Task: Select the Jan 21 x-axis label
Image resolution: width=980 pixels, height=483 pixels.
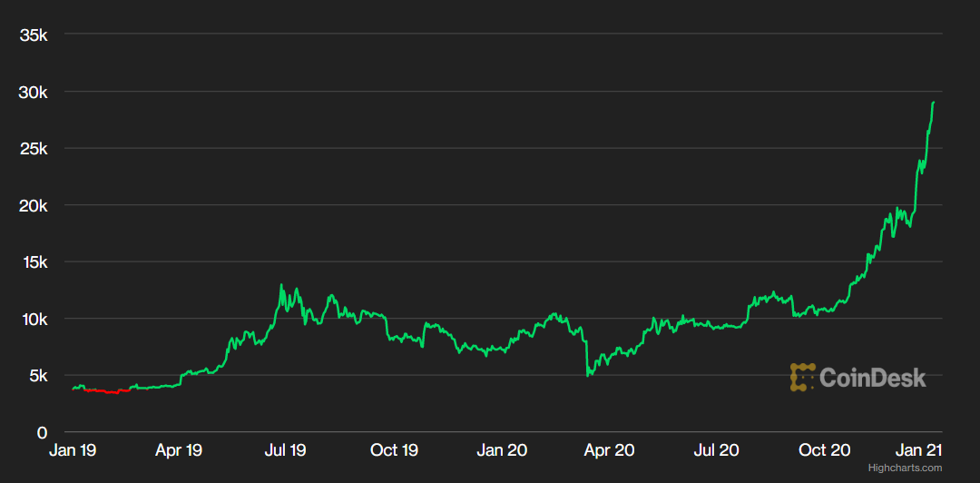Action: (918, 449)
